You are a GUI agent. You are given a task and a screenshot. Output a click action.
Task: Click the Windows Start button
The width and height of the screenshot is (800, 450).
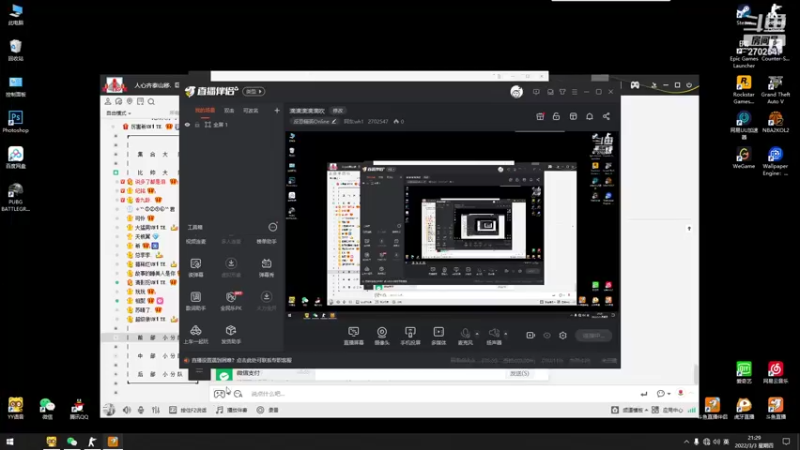(10, 441)
